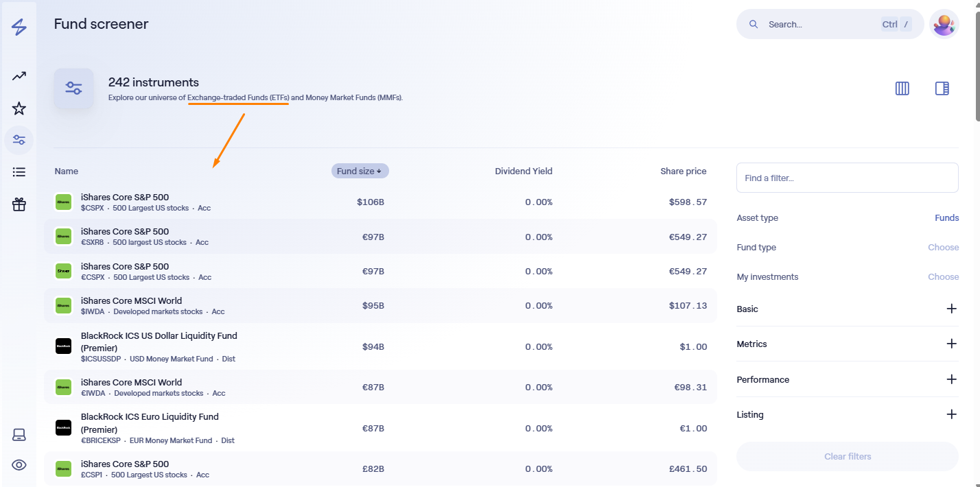Click the lightning bolt logo icon

(19, 27)
